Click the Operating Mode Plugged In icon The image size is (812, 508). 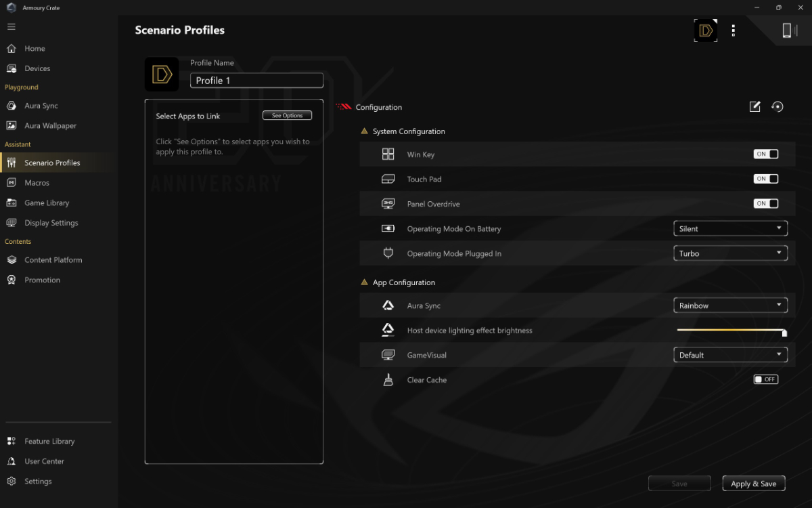click(x=388, y=253)
